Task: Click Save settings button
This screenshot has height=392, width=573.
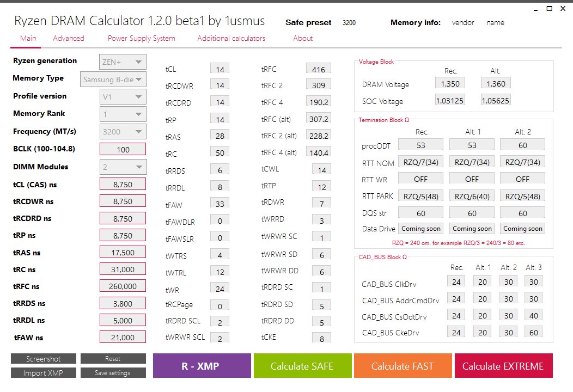Action: point(113,372)
